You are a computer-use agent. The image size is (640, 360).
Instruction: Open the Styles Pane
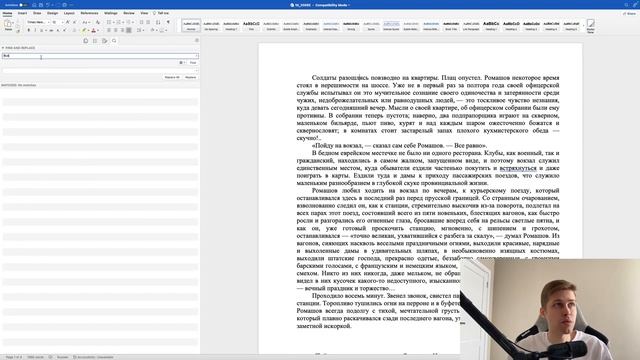[591, 26]
